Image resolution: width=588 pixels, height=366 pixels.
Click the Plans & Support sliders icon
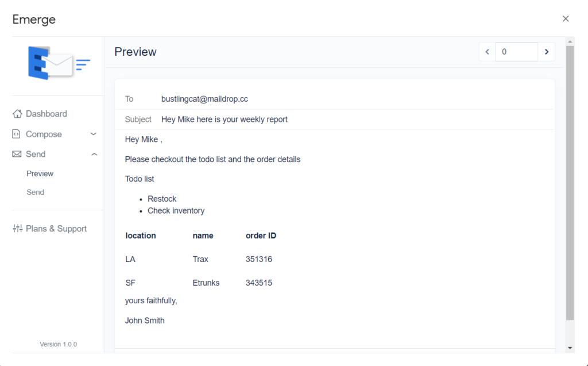[x=17, y=229]
